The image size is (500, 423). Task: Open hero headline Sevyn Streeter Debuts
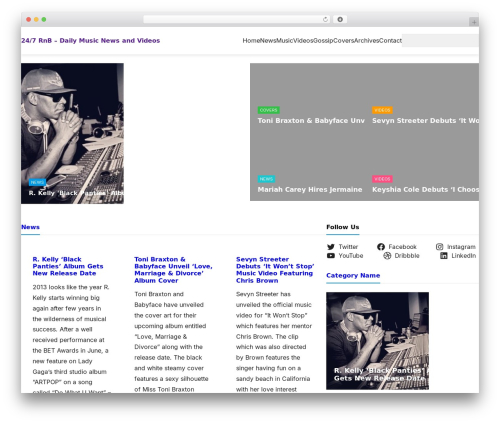[425, 121]
